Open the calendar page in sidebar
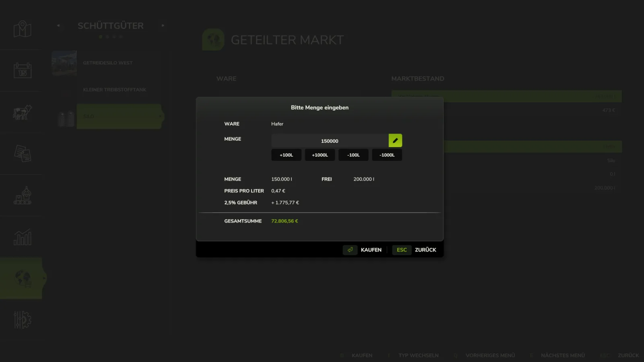This screenshot has width=644, height=362. click(23, 70)
